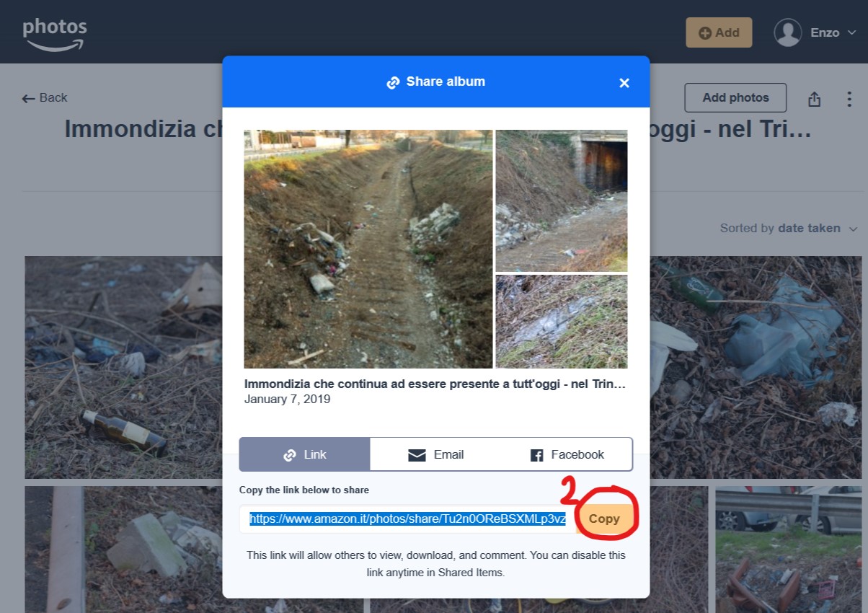Go back using the Back arrow
This screenshot has width=868, height=613.
[x=45, y=98]
